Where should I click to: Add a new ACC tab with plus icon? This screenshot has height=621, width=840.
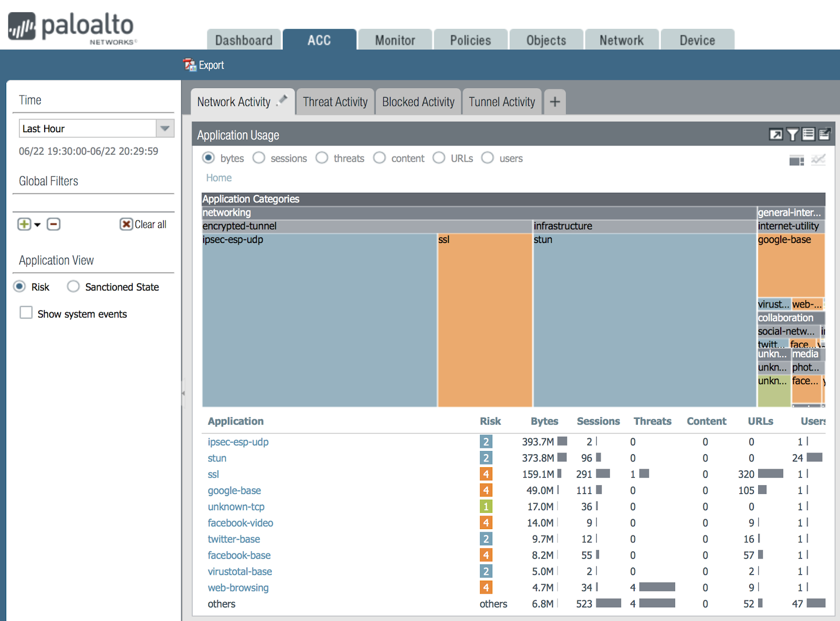coord(555,102)
